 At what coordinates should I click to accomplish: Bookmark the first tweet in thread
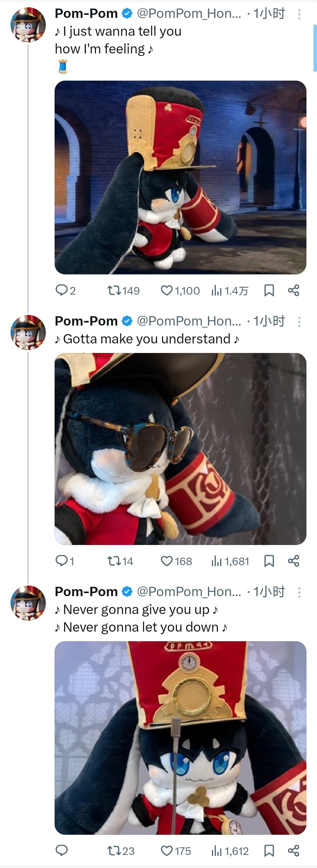tap(269, 290)
